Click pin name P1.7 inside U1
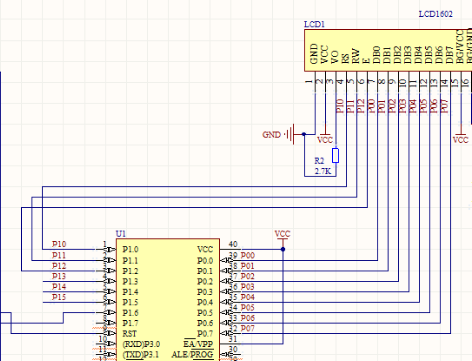Image resolution: width=472 pixels, height=361 pixels. (x=130, y=323)
